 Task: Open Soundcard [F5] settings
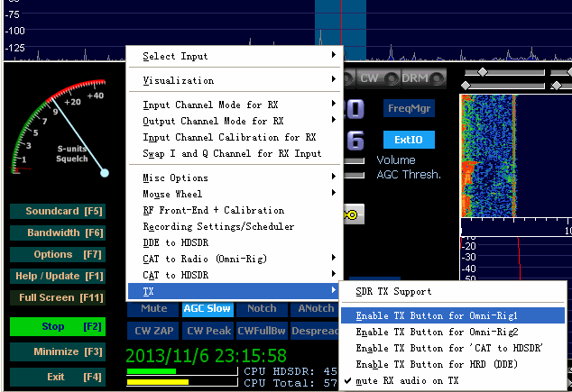58,211
